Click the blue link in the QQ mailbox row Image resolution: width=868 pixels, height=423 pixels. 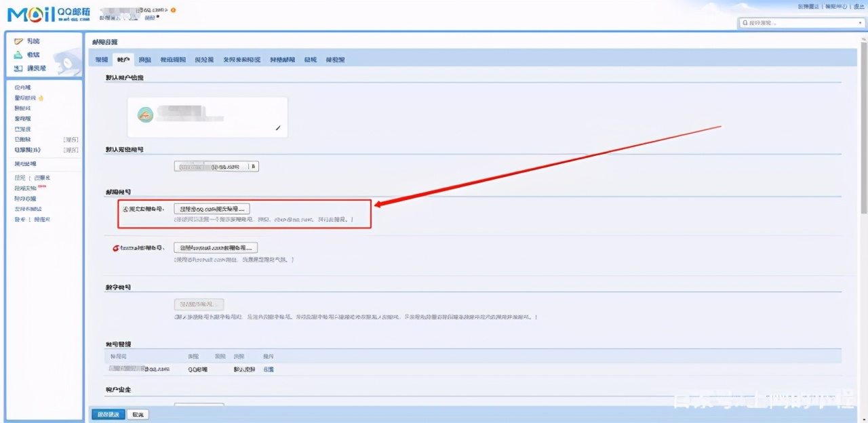click(x=269, y=369)
